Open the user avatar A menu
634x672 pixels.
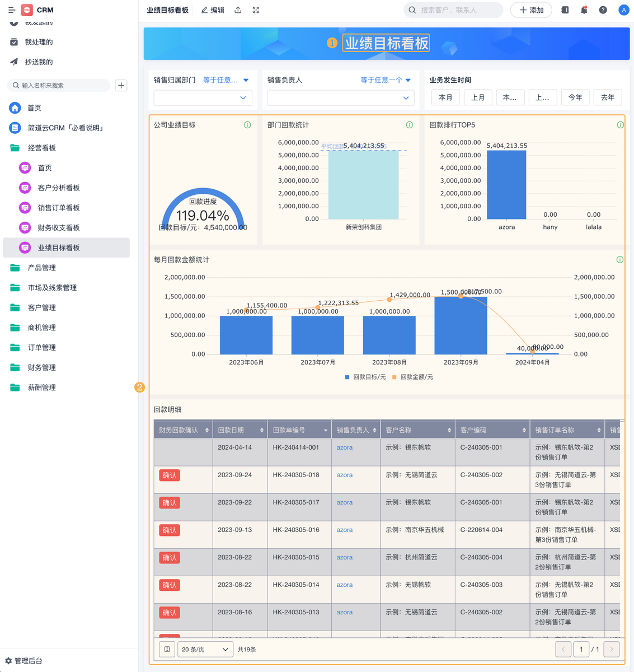pyautogui.click(x=623, y=10)
